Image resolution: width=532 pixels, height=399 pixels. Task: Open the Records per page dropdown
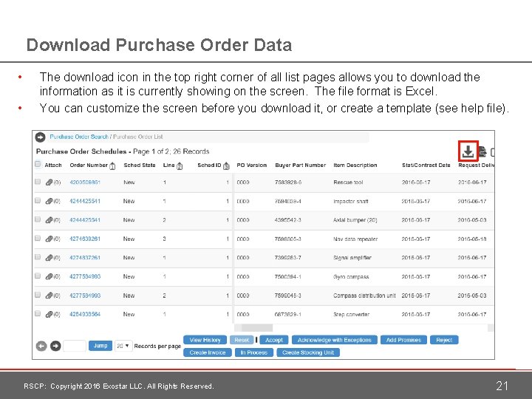123,346
